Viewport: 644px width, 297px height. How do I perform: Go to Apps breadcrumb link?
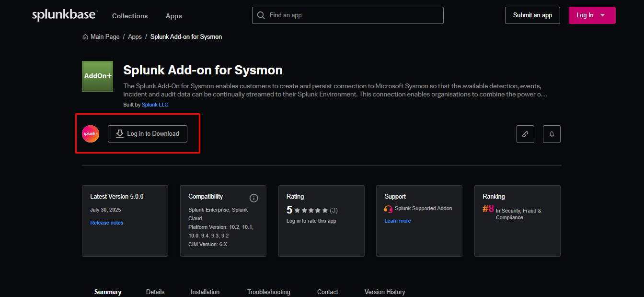[x=135, y=37]
